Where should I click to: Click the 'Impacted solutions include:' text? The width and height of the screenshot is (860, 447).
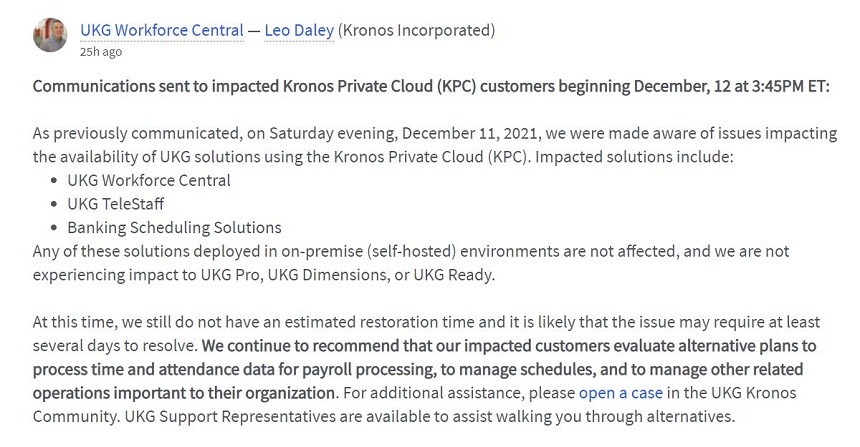(x=634, y=157)
